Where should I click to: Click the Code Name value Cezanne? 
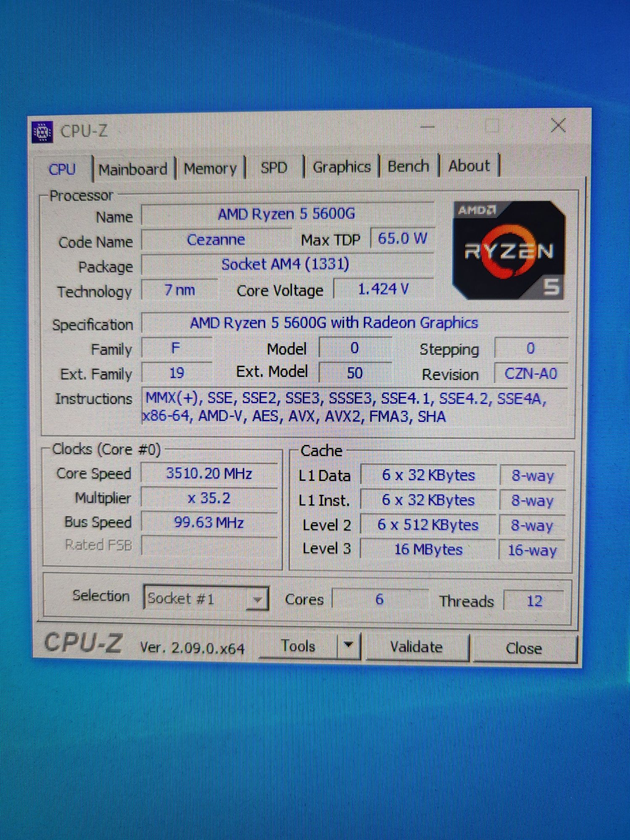pyautogui.click(x=216, y=240)
